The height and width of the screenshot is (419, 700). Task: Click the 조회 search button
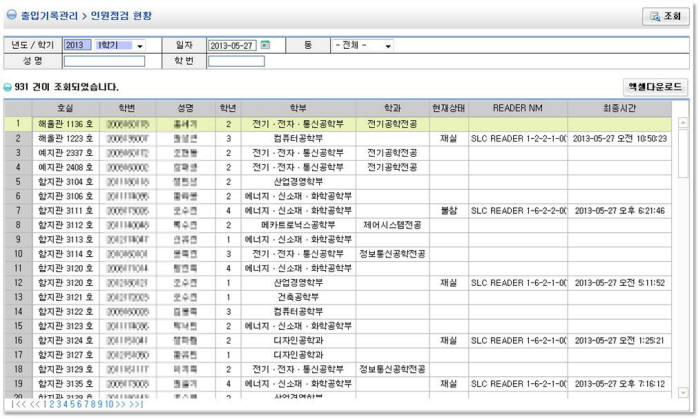click(x=664, y=16)
